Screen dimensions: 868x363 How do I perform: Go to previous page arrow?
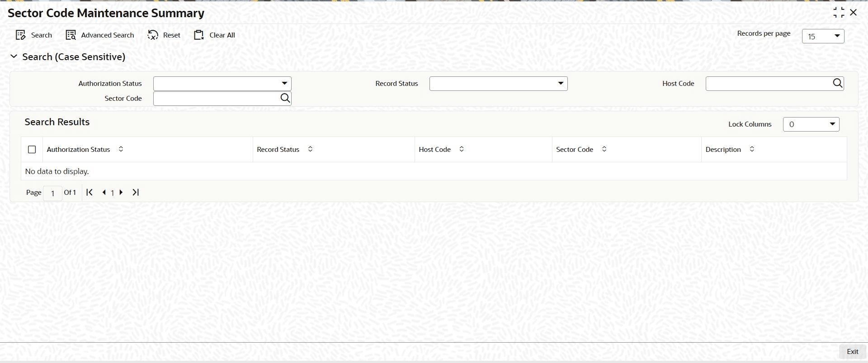coord(104,193)
